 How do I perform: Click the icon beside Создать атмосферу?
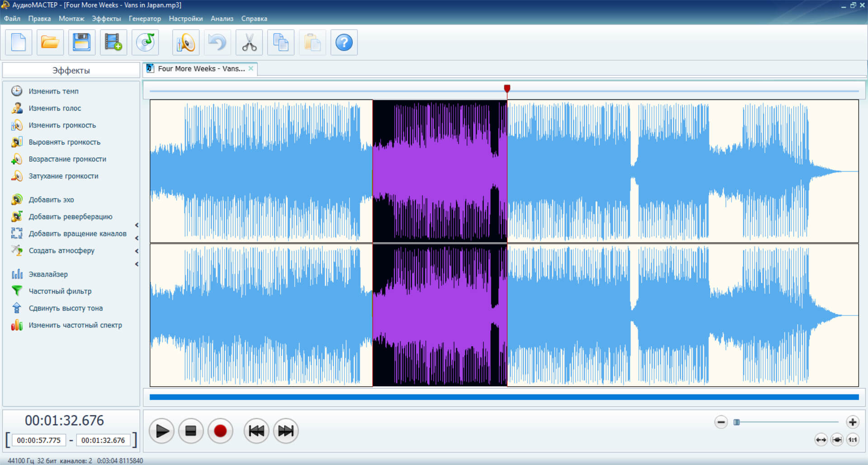coord(17,250)
